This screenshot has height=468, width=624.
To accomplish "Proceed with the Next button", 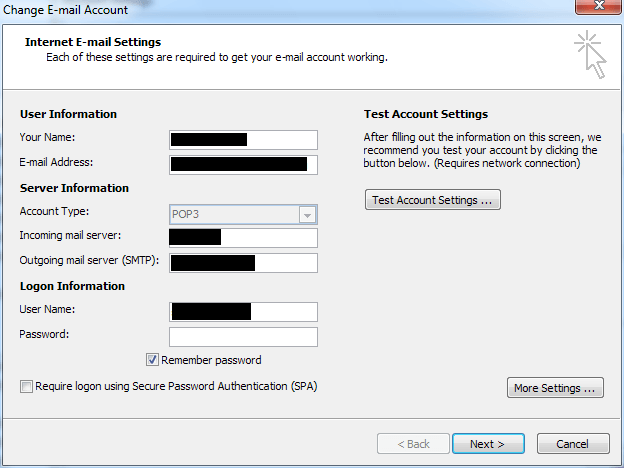I will 487,444.
